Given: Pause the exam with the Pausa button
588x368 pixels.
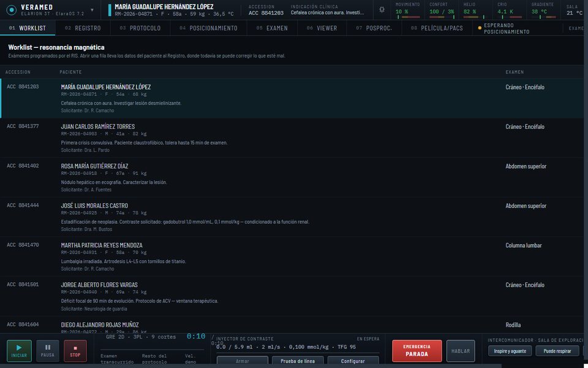Looking at the screenshot, I should (x=48, y=351).
